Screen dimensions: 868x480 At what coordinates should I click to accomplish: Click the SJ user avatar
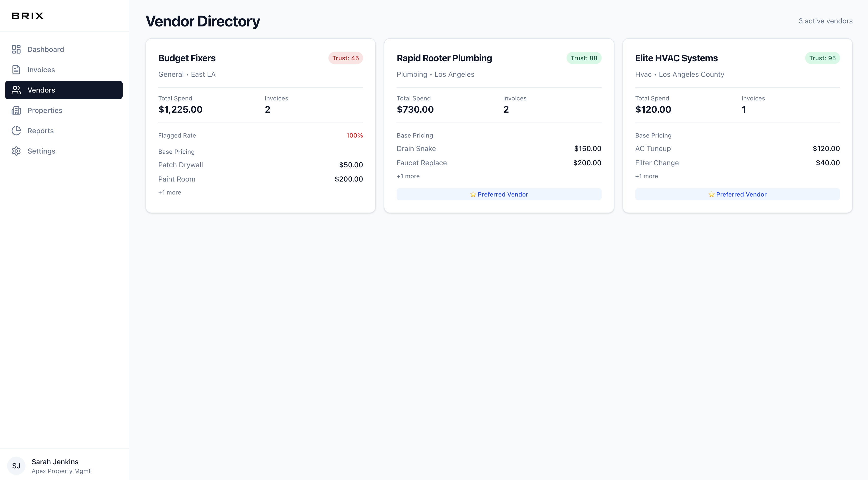16,466
